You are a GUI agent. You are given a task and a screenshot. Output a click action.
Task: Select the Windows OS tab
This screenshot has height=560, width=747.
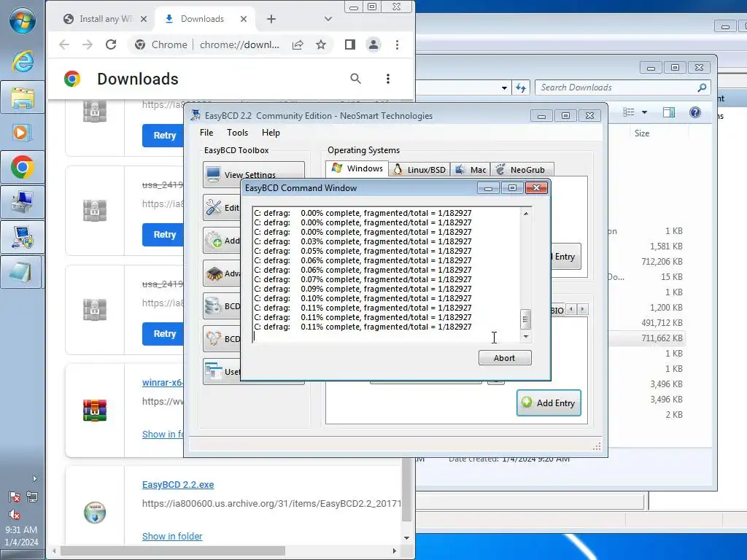click(357, 168)
